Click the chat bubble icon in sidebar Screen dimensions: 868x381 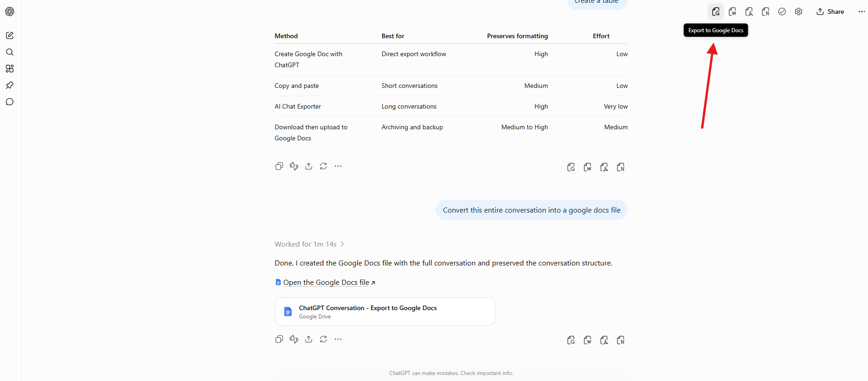(10, 102)
